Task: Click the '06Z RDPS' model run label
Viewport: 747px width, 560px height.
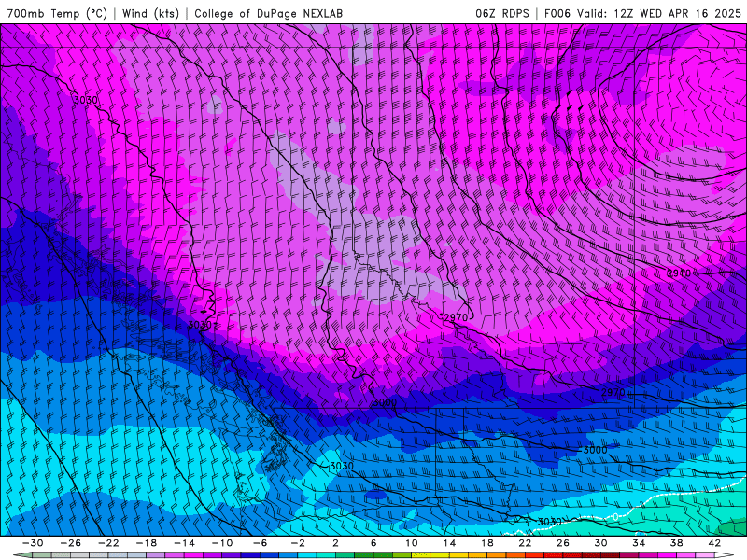Action: (502, 13)
